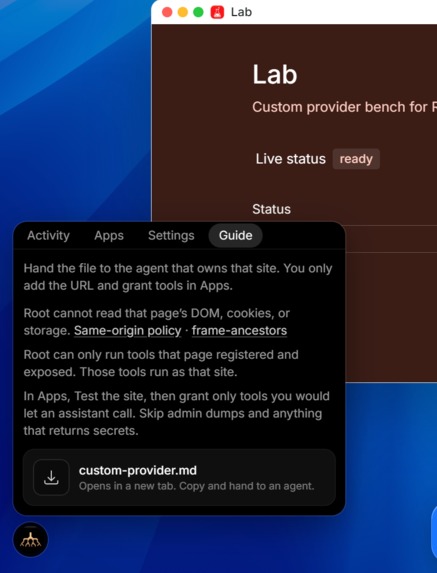This screenshot has height=573, width=437.
Task: Click the 'Lab' window title text
Action: point(241,12)
